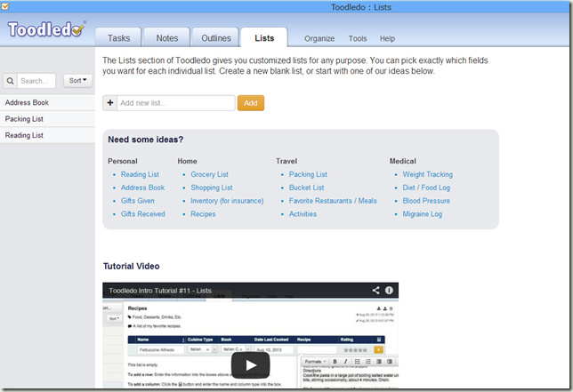
Task: Open Packing List in the sidebar
Action: [47, 119]
